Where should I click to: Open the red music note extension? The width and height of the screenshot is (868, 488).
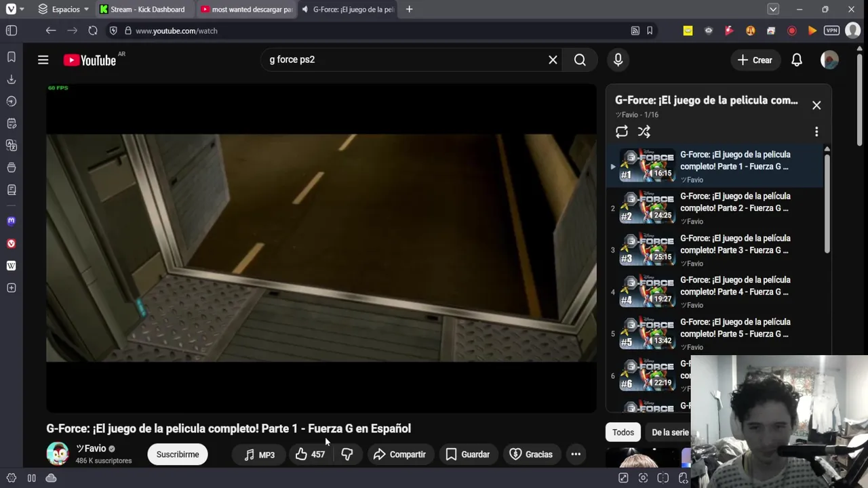pyautogui.click(x=729, y=30)
